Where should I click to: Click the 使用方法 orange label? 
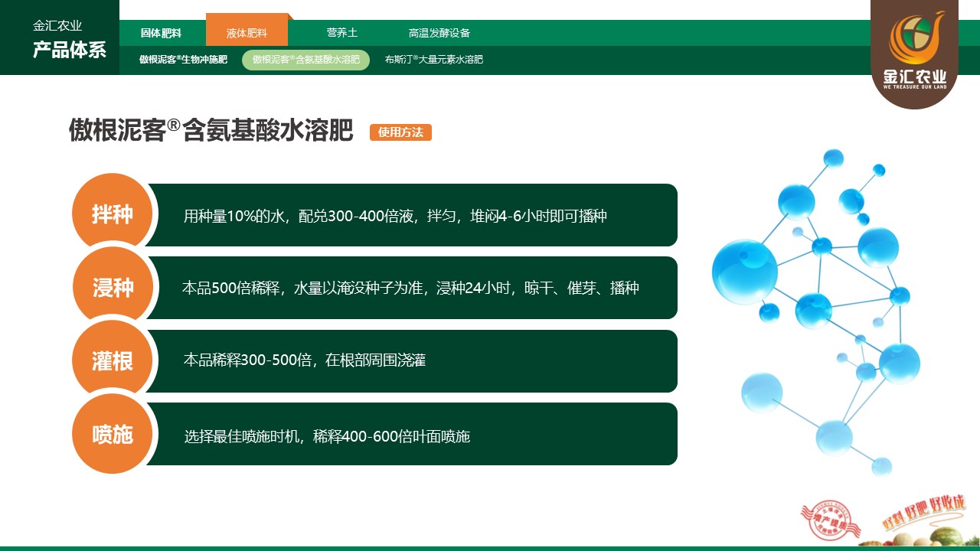[x=400, y=132]
